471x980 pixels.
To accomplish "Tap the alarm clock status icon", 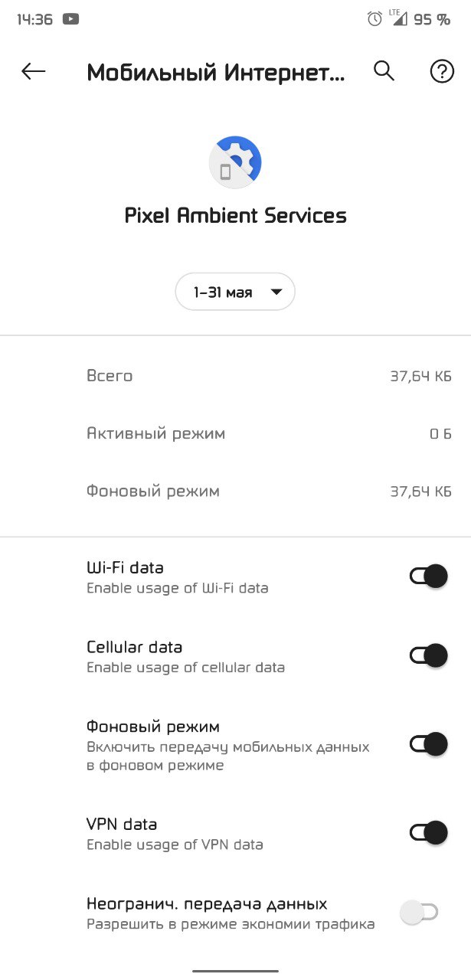I will point(375,19).
